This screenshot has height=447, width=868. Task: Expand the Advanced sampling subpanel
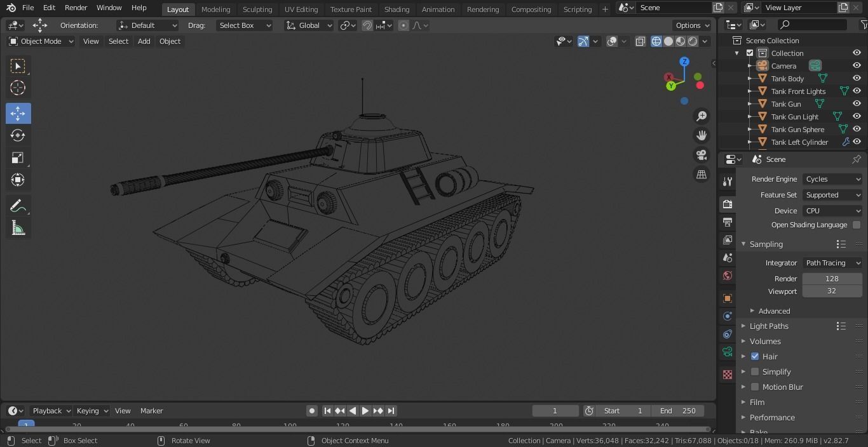(x=774, y=311)
